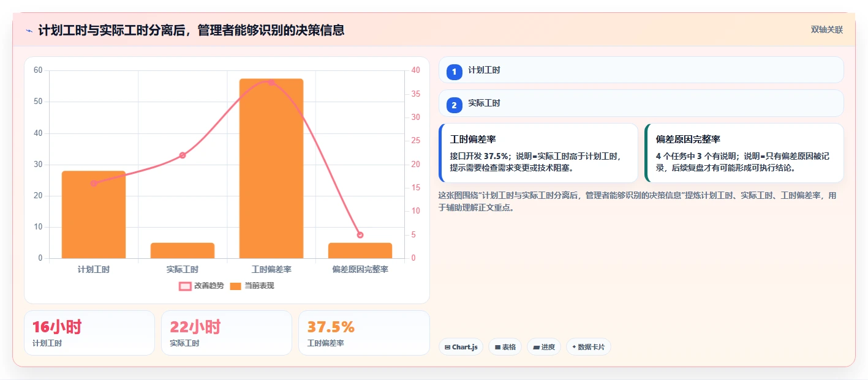Click the 实际工时 x-axis label
Viewport: 868px width, 380px height.
(183, 269)
